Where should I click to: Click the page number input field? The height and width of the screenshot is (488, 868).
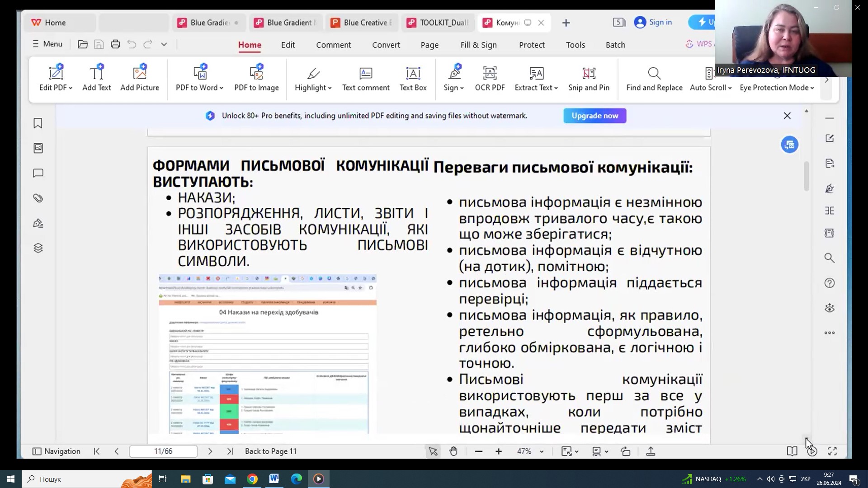[163, 451]
